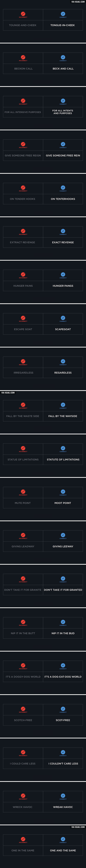Click the phrase GIVE SOMEONE FREE REIN
Image resolution: width=86 pixels, height=868 pixels.
point(63,156)
